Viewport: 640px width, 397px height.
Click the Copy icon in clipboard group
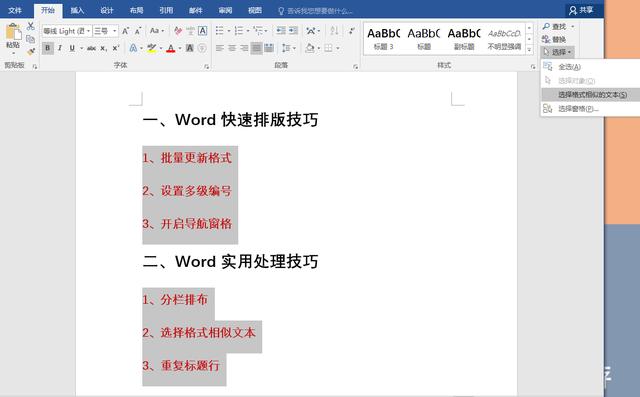pyautogui.click(x=31, y=39)
